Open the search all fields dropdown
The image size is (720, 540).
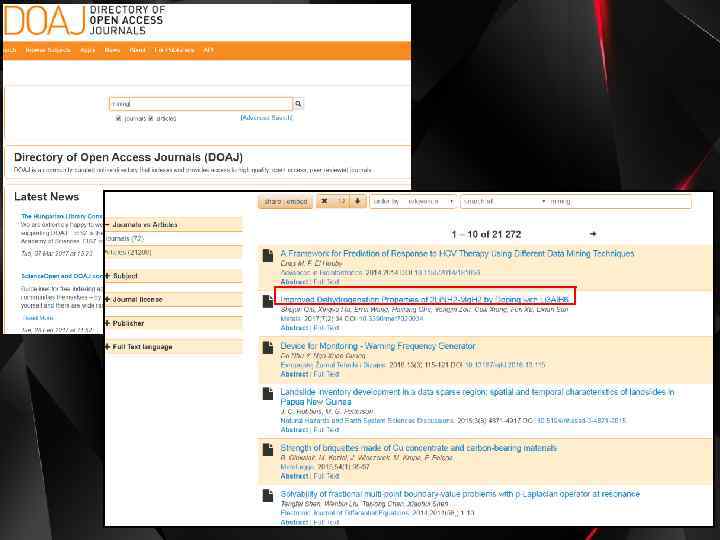(x=504, y=202)
